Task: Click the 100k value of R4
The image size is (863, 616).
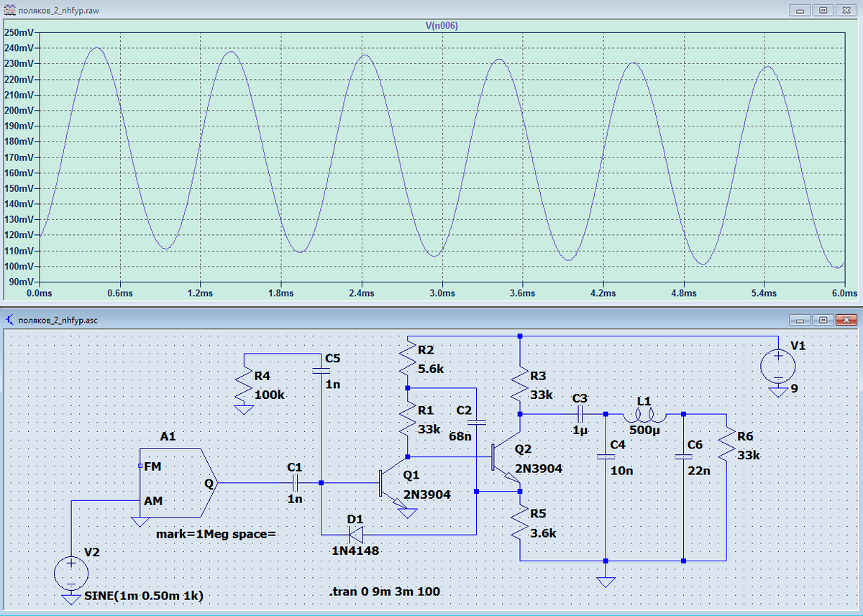Action: click(270, 395)
